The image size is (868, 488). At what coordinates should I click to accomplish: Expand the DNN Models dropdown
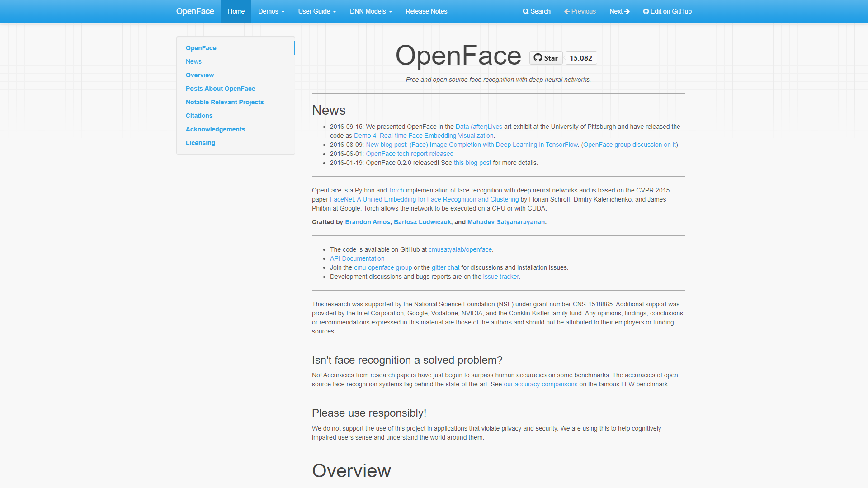(370, 11)
